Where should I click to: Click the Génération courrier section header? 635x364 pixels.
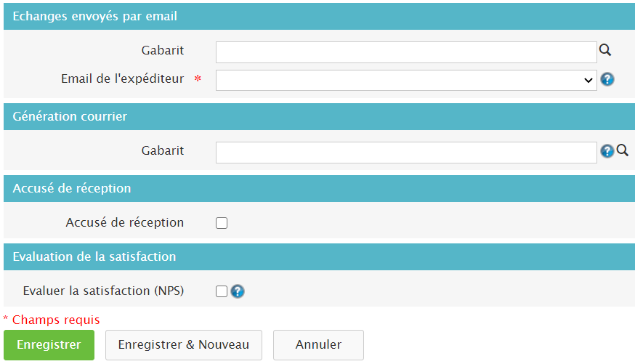point(319,116)
